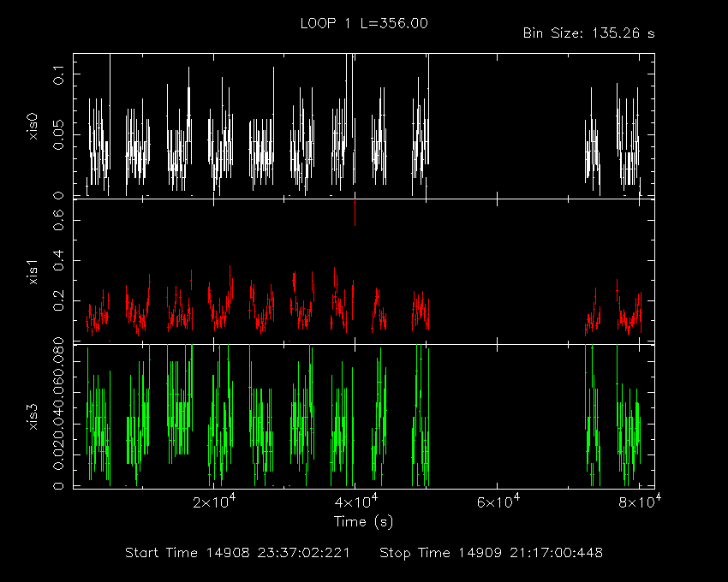This screenshot has width=728, height=582.
Task: Click the 'xis3' panel axis label
Action: point(33,417)
